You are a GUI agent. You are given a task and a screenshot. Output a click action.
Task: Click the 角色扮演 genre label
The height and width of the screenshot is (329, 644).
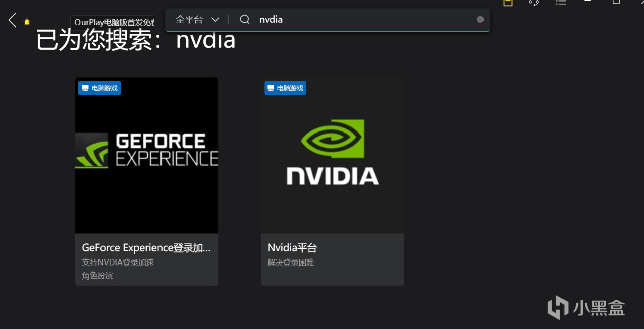point(97,276)
